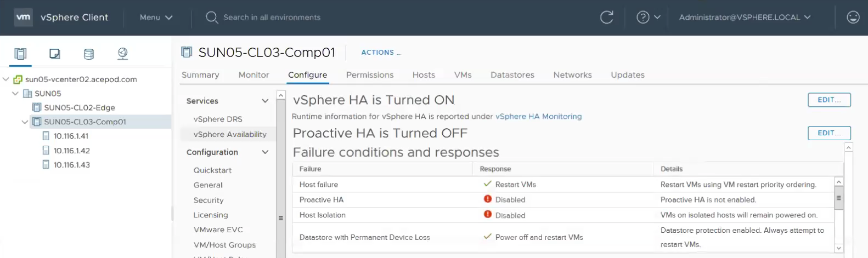Open the Storage inventory view icon

coord(88,54)
